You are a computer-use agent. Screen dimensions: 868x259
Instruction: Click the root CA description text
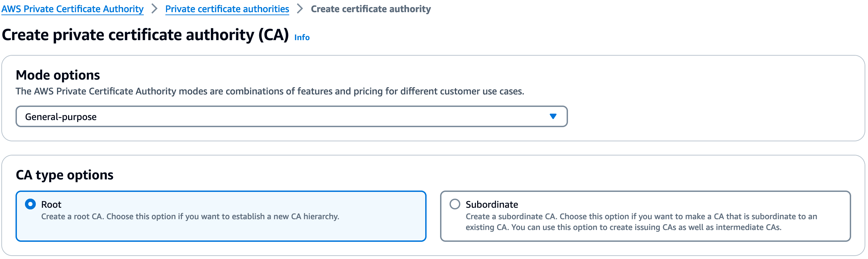190,217
